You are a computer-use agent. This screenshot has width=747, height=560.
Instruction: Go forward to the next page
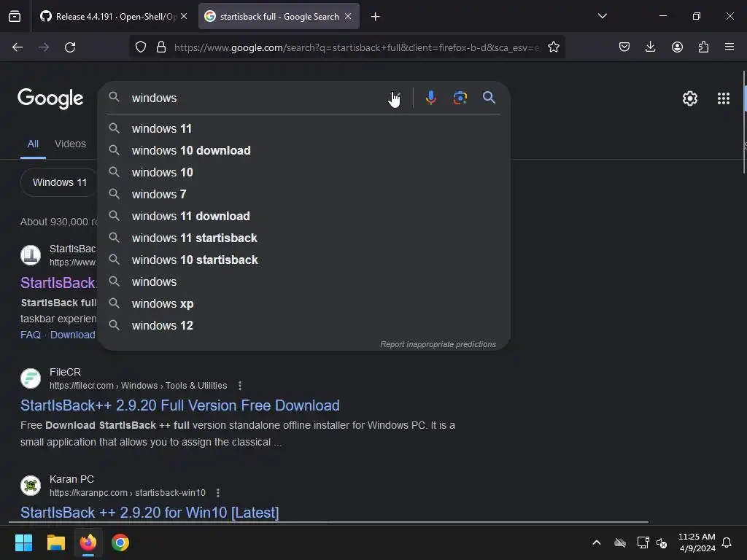pyautogui.click(x=44, y=47)
